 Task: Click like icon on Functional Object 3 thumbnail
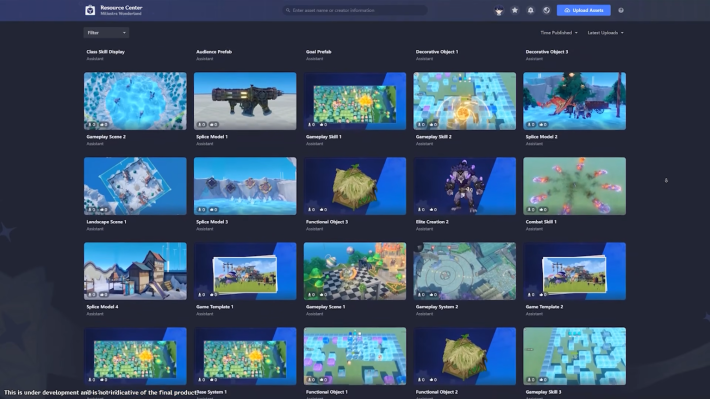(x=322, y=210)
